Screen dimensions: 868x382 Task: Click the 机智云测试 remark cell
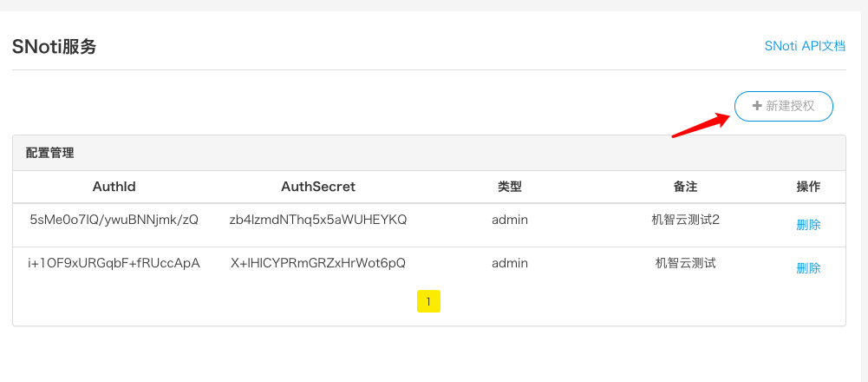coord(685,263)
